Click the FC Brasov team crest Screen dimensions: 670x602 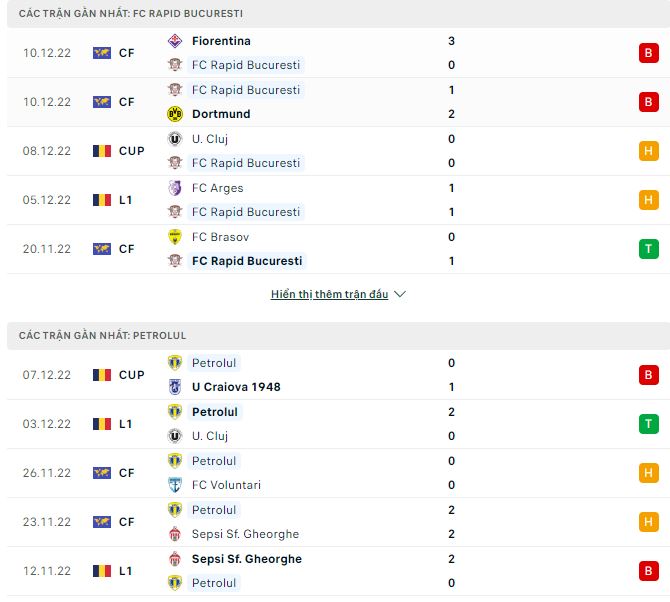click(x=174, y=237)
